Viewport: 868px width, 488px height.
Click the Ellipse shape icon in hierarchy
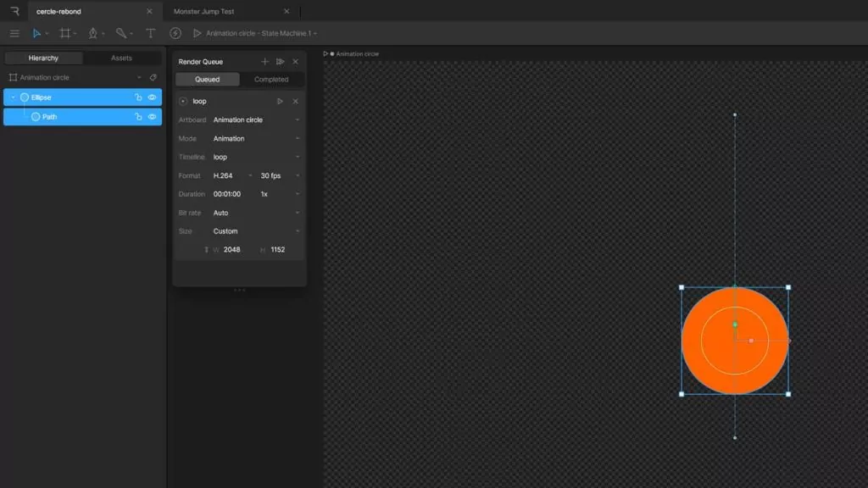point(25,97)
